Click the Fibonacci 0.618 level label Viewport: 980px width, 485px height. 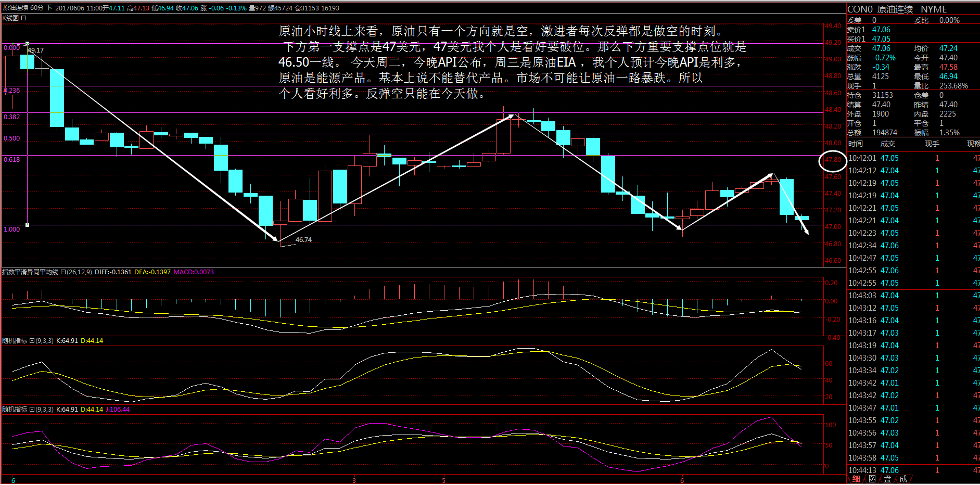(x=11, y=160)
